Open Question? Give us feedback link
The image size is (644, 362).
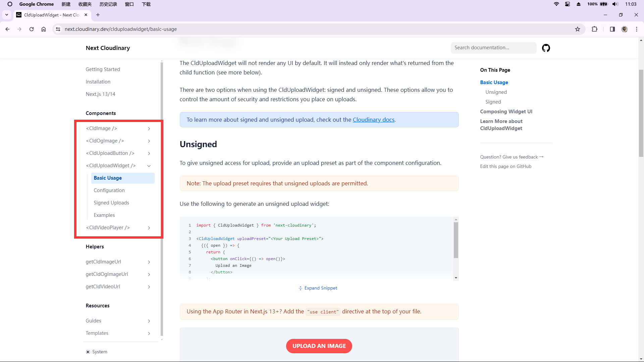[x=512, y=157]
